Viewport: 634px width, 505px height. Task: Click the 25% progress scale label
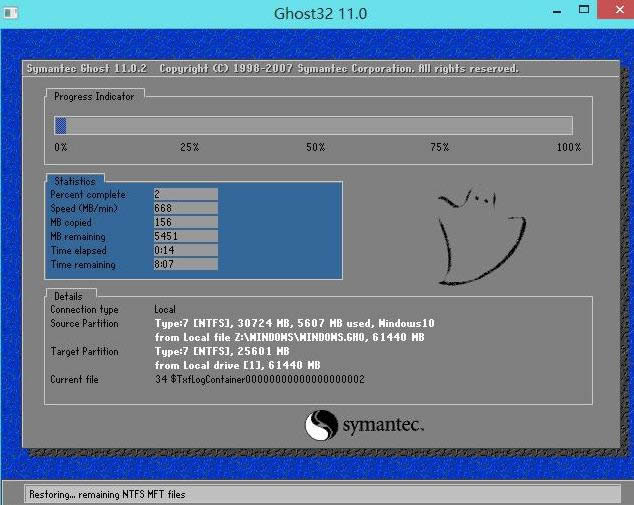(x=190, y=147)
